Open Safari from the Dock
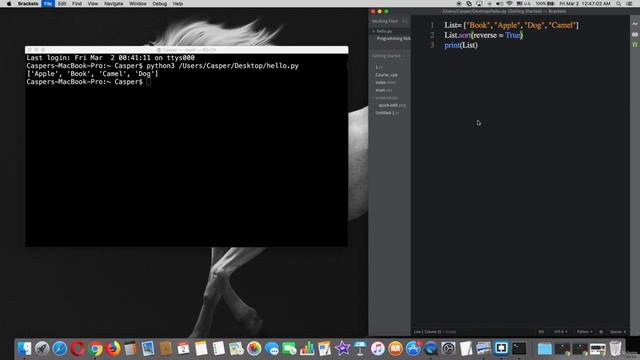Screen dimensions: 640x360 point(60,349)
